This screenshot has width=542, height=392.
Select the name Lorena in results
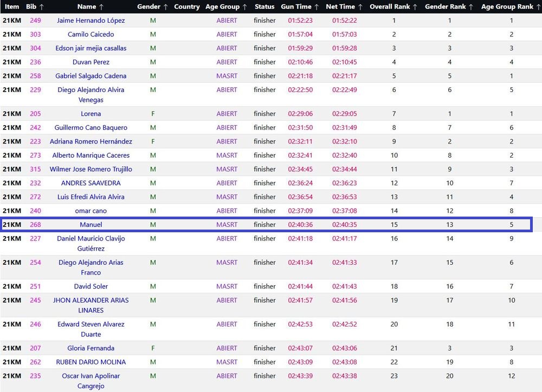click(91, 114)
